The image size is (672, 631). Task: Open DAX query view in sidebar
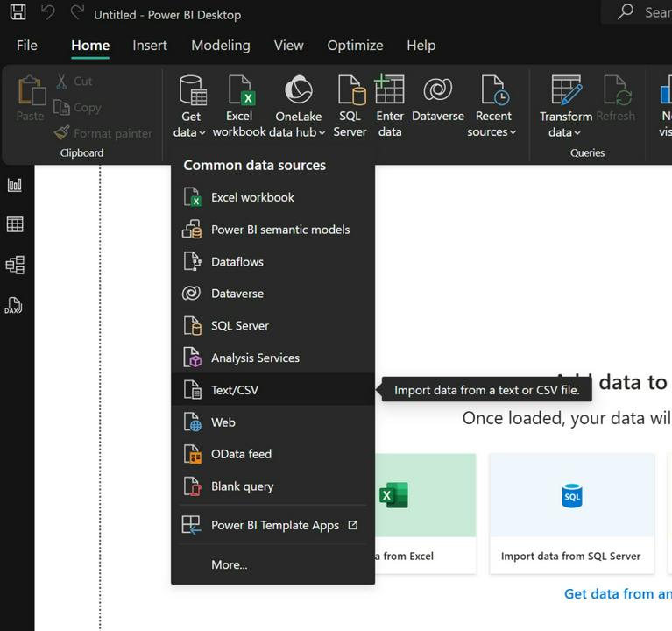tap(14, 305)
